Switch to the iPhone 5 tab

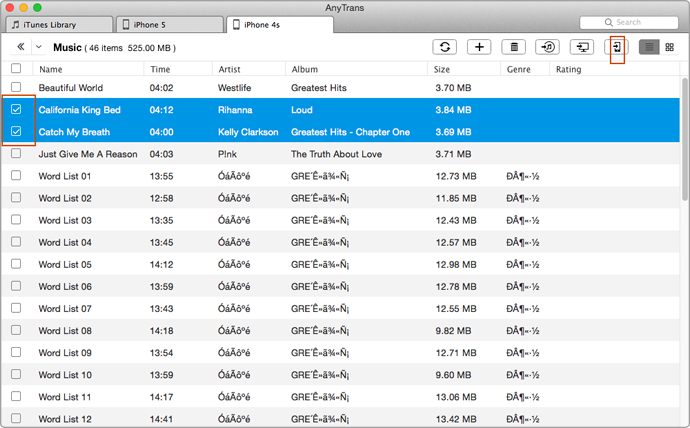tap(170, 25)
